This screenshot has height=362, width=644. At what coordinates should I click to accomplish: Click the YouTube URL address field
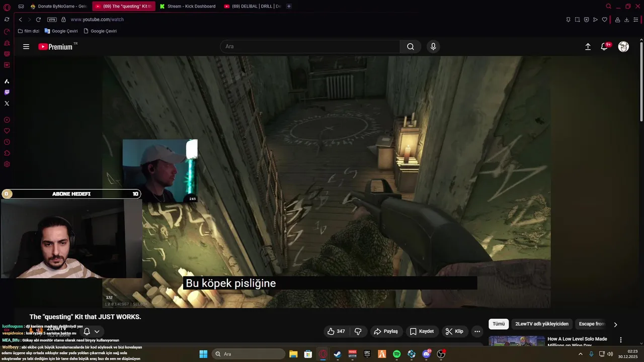coord(97,20)
